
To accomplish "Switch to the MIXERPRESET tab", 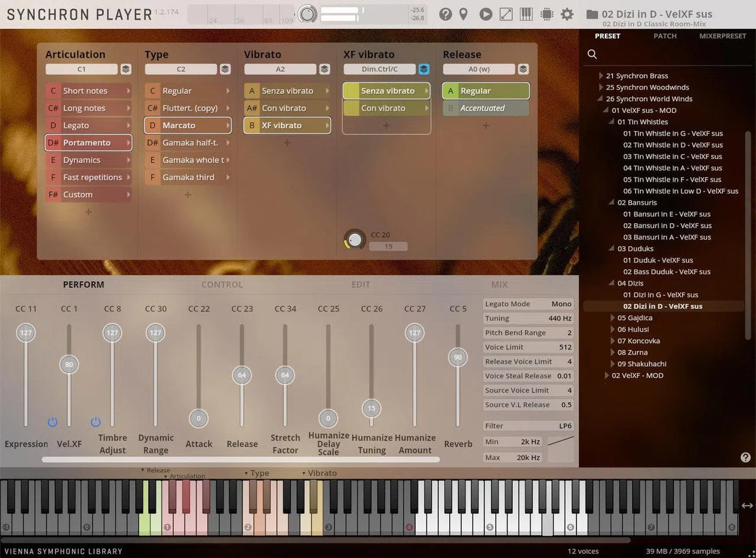I will [722, 36].
